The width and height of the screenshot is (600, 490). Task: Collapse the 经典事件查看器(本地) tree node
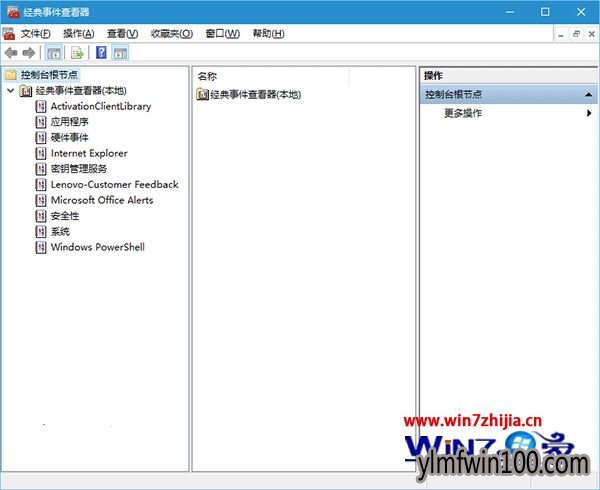(x=11, y=91)
